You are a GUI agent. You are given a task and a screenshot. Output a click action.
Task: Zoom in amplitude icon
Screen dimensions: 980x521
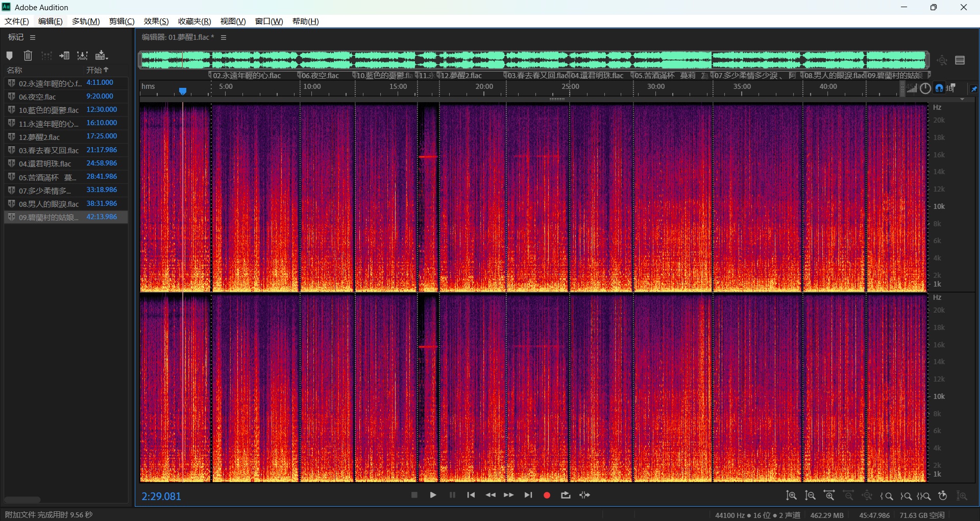tap(791, 496)
